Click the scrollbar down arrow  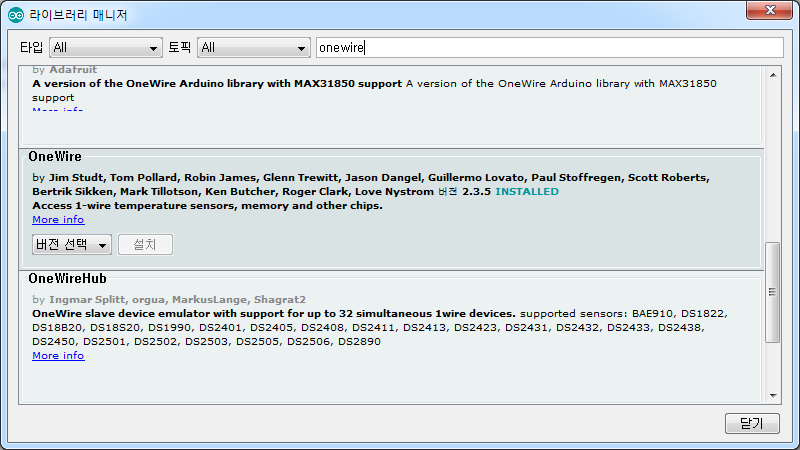pyautogui.click(x=773, y=395)
